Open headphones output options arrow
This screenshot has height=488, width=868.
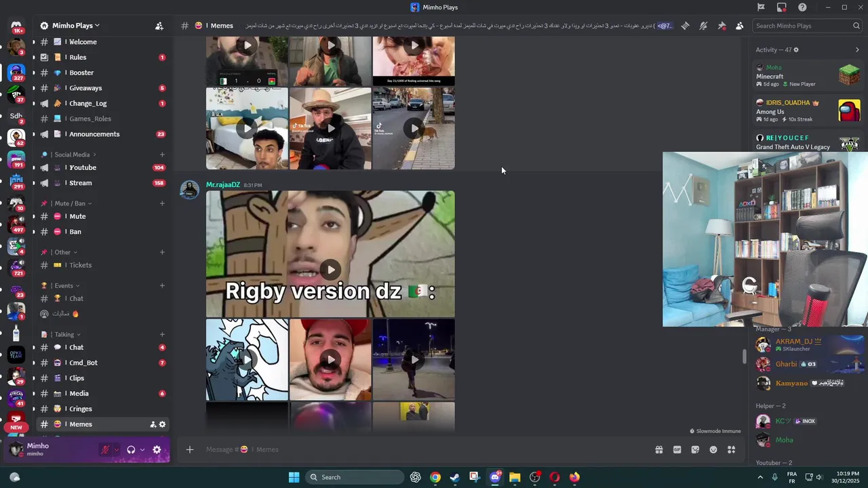[142, 449]
